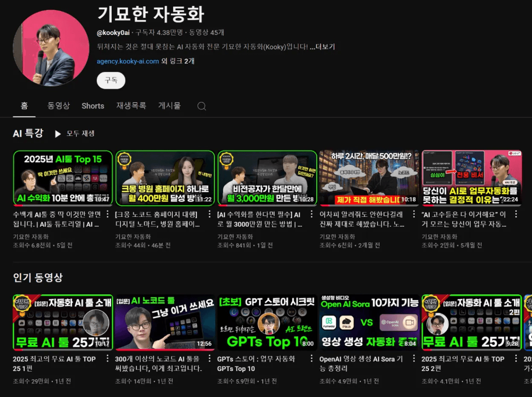Click the '조회수 5.9만회 • 1년 전' text

coord(247,381)
